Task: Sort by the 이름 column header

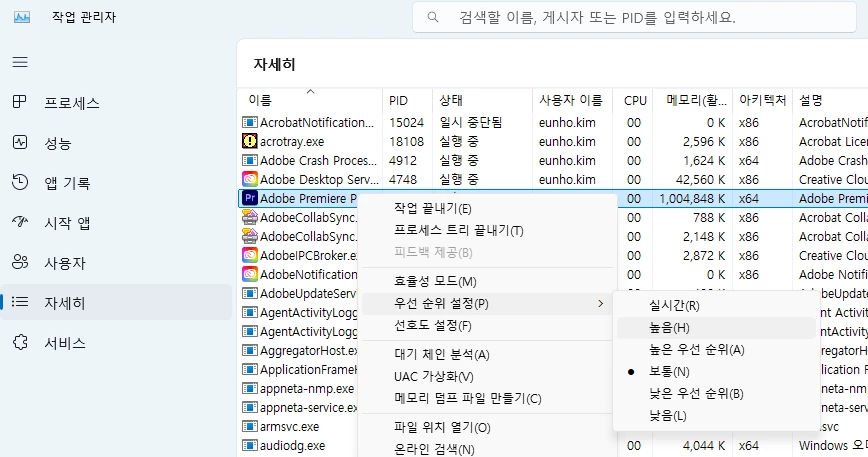Action: (x=310, y=100)
